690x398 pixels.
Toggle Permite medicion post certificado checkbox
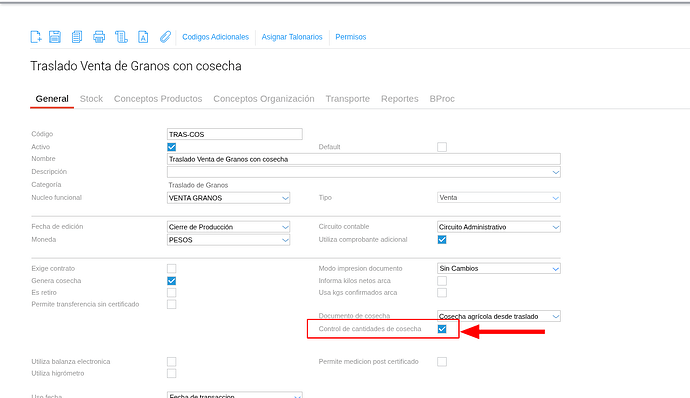[x=442, y=361]
